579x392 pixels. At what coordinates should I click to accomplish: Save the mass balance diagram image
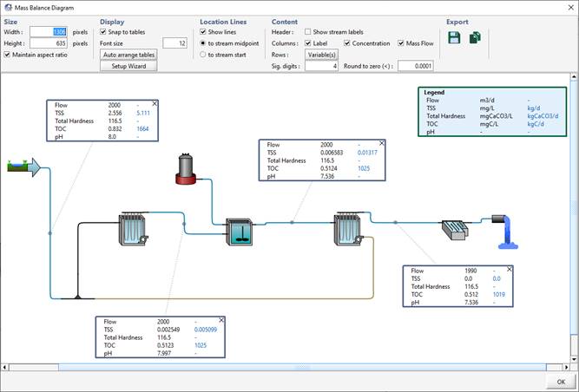(454, 37)
